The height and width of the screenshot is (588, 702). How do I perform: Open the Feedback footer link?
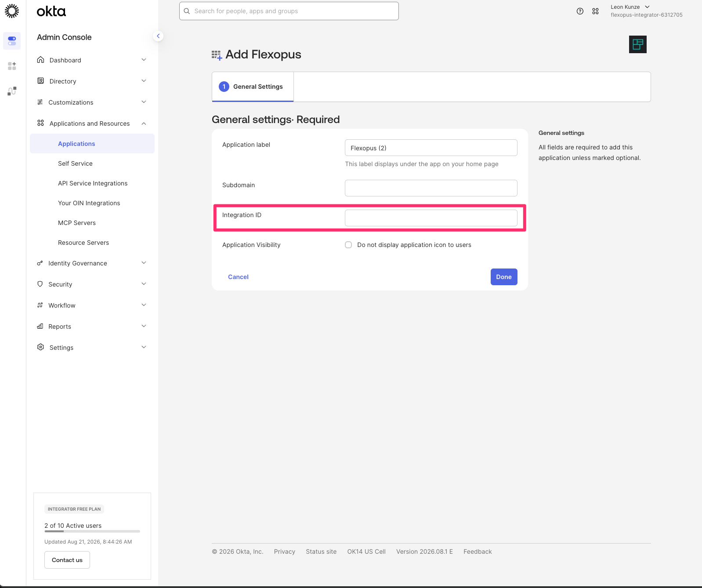click(x=478, y=552)
